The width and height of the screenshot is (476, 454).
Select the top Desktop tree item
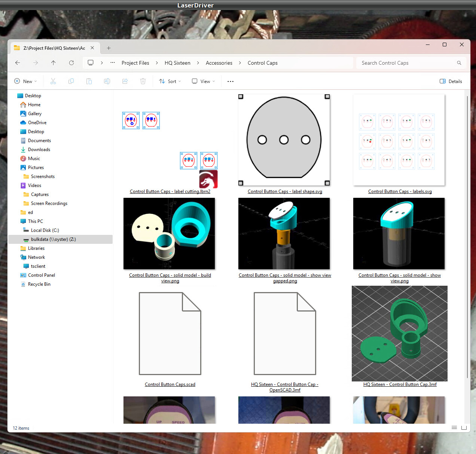pyautogui.click(x=33, y=96)
